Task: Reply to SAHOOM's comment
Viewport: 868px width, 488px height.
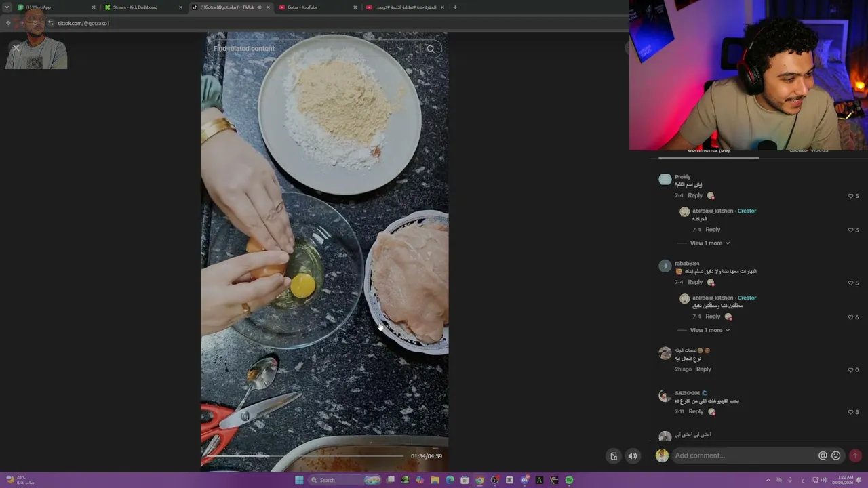Action: [x=696, y=411]
